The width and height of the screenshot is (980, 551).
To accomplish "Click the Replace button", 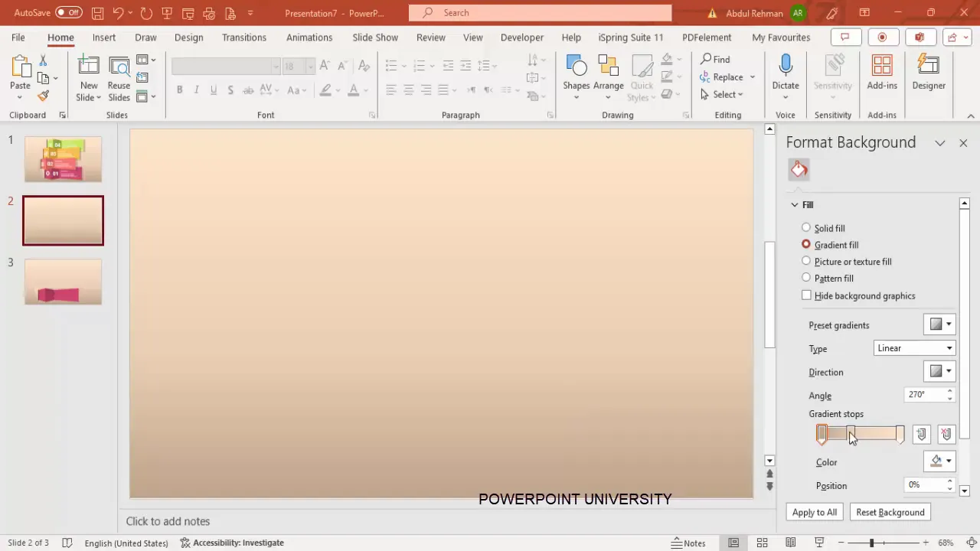I will 722,77.
